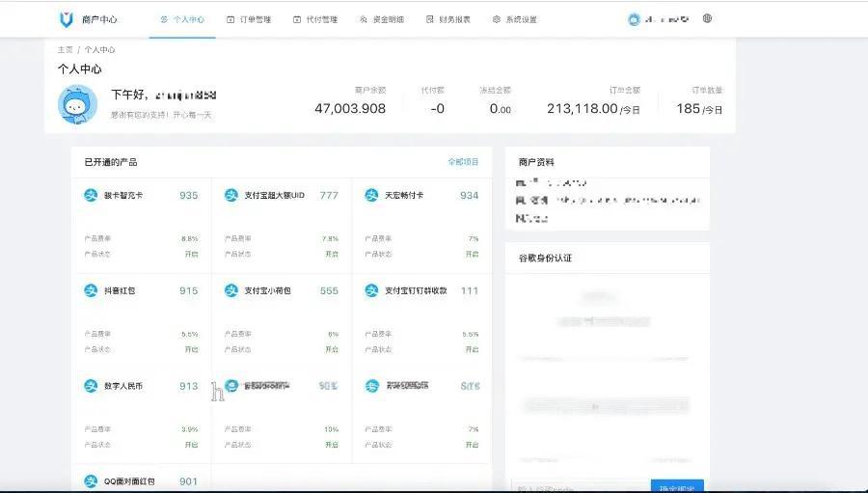This screenshot has width=868, height=493.
Task: Click the 冻结金额 value 0.00
Action: click(501, 109)
